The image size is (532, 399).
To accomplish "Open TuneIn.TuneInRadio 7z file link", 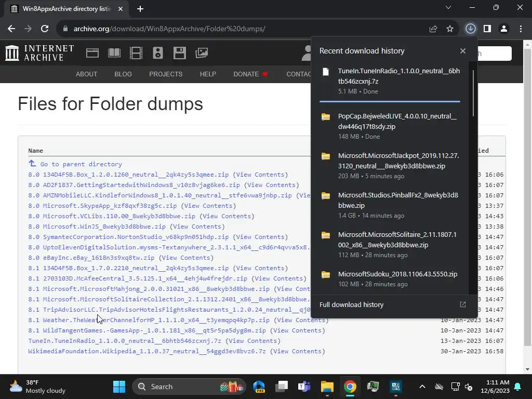I will point(125,341).
